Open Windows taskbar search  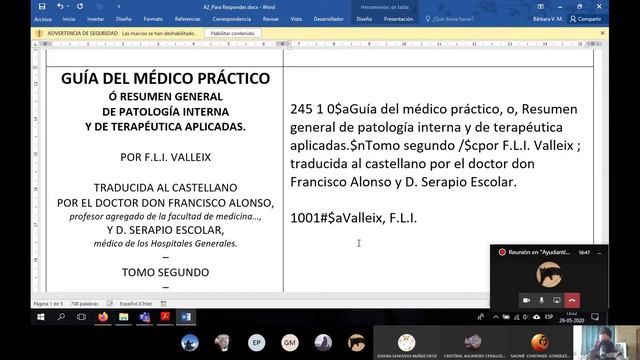[61, 317]
